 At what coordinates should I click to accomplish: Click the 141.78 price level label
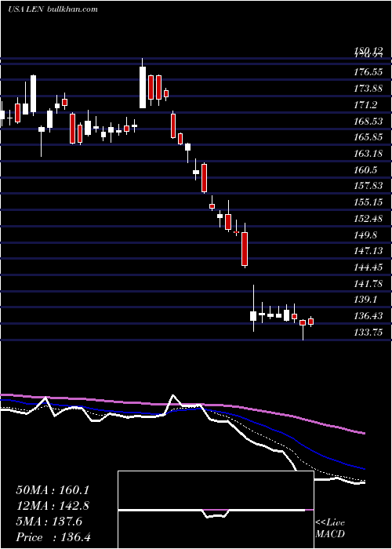coord(368,284)
